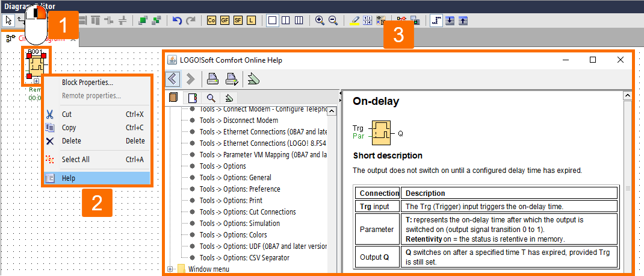Collapse help navigation pane with splitter arrow
The height and width of the screenshot is (276, 644).
(341, 94)
